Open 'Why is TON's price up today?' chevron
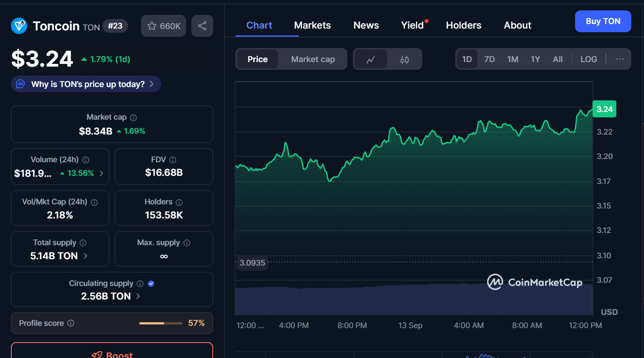 [x=151, y=84]
